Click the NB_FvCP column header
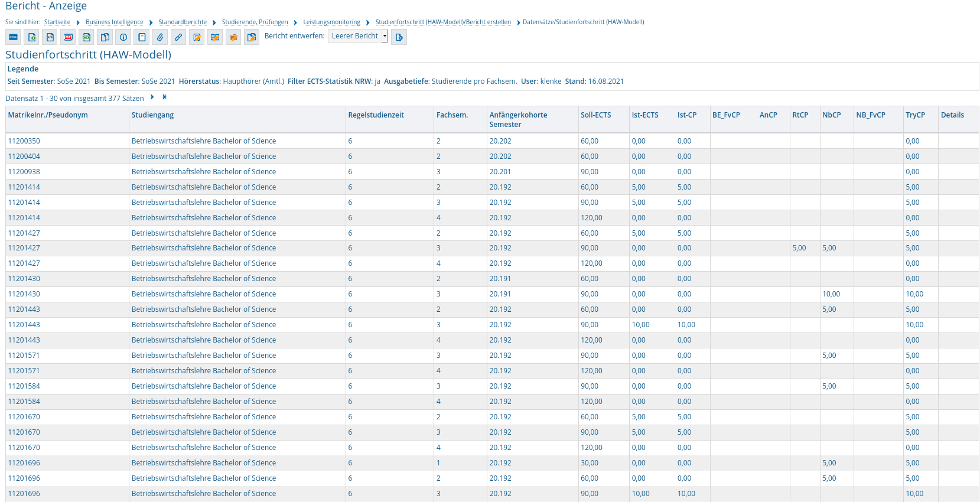Image resolution: width=980 pixels, height=502 pixels. coord(871,115)
